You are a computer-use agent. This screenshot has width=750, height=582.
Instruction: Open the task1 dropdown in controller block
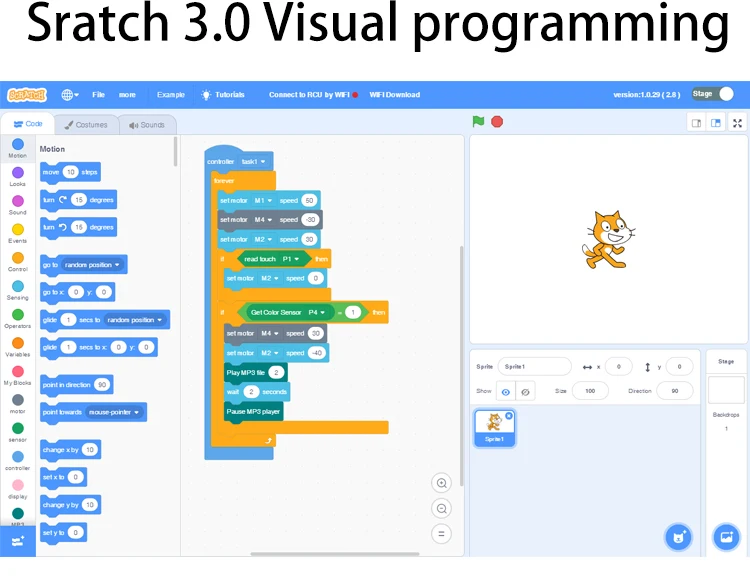pos(254,162)
